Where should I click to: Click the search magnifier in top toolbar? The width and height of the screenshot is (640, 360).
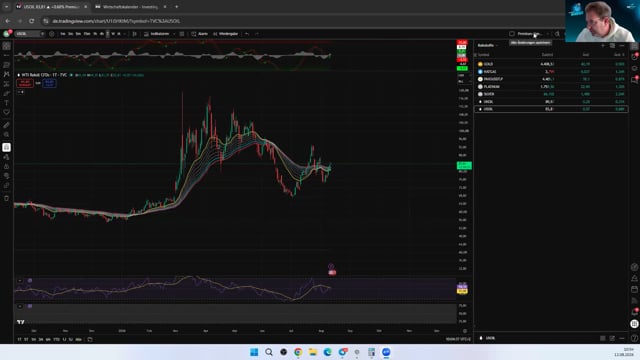point(557,34)
